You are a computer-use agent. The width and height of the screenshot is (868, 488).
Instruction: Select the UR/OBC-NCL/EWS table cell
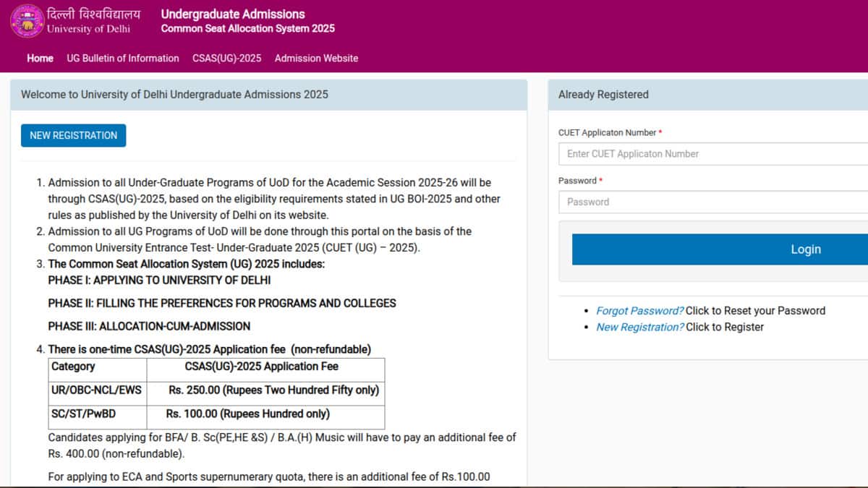[x=97, y=390]
